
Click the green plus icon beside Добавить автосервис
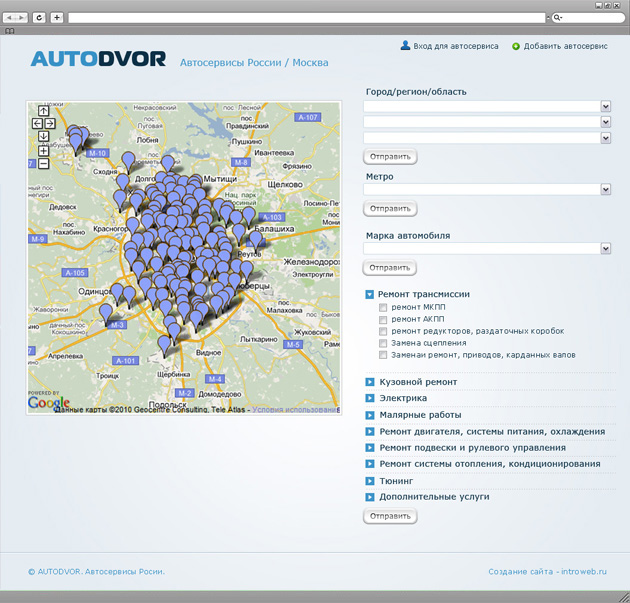[x=515, y=47]
